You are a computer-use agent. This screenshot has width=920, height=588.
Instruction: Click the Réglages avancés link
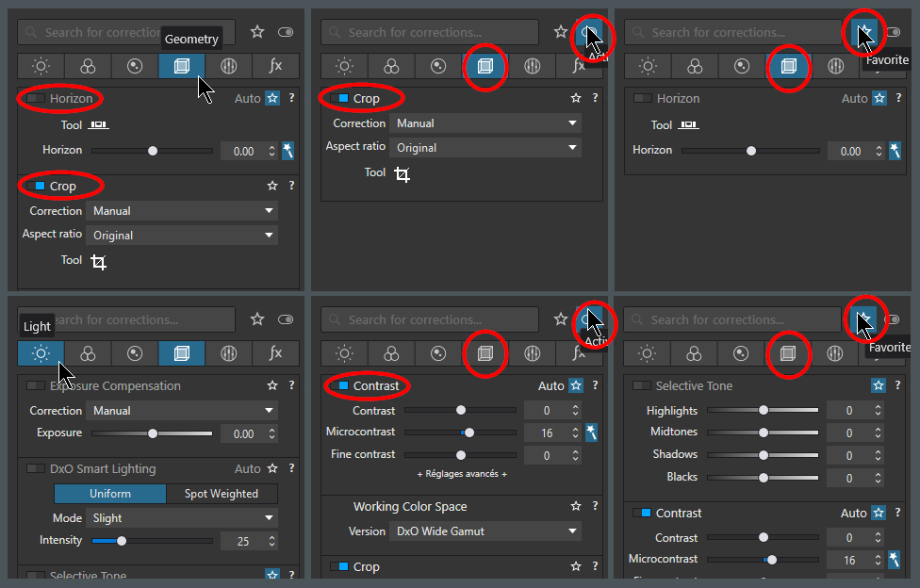point(462,474)
